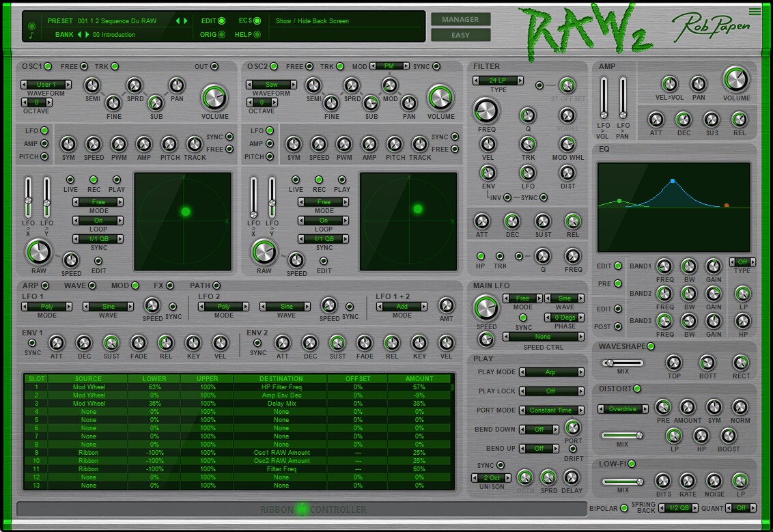
Task: Open the hamburger menu icon
Action: tap(755, 12)
